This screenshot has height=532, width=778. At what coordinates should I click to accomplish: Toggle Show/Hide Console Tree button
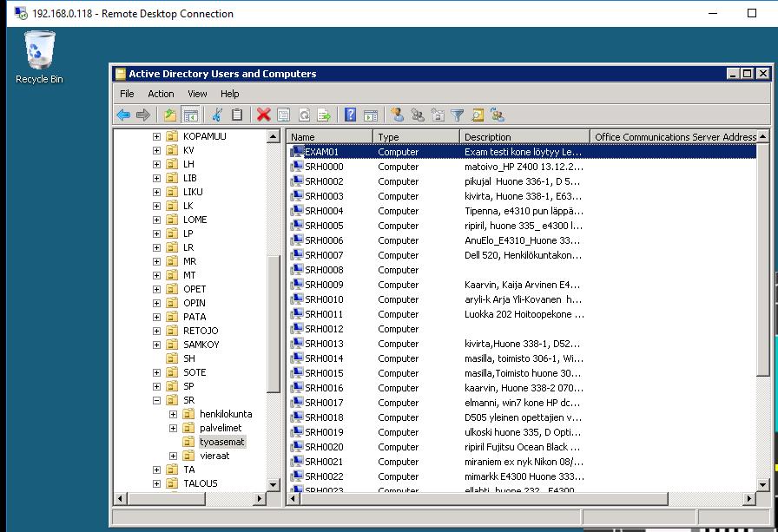(x=190, y=115)
